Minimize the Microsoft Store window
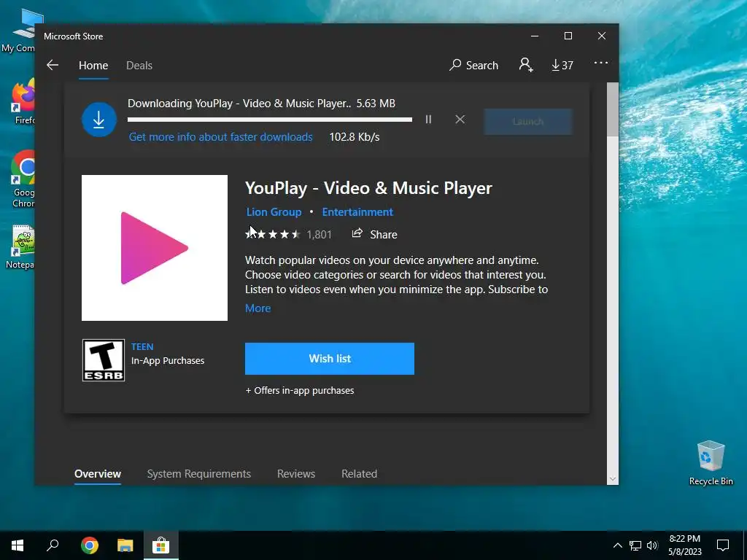The image size is (747, 560). pos(535,36)
